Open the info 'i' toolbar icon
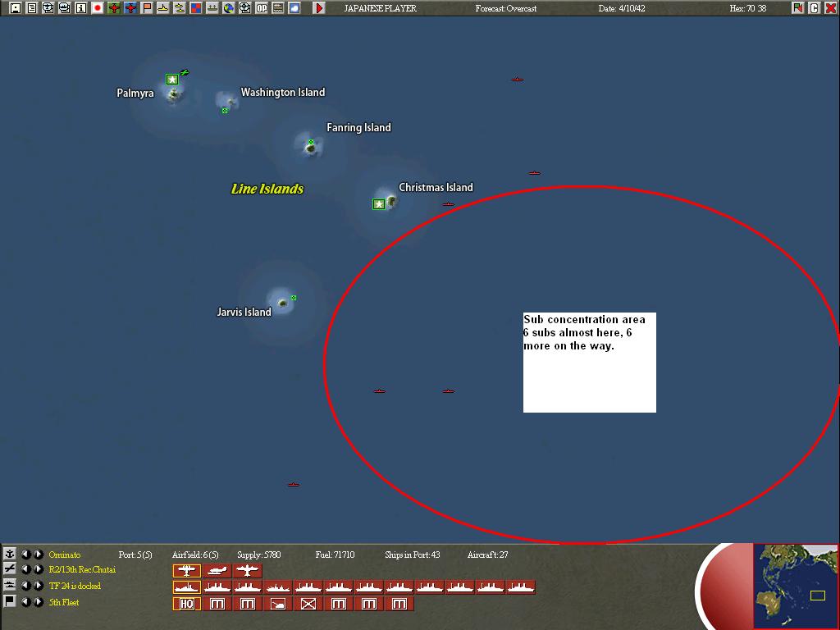The image size is (840, 630). [x=81, y=8]
